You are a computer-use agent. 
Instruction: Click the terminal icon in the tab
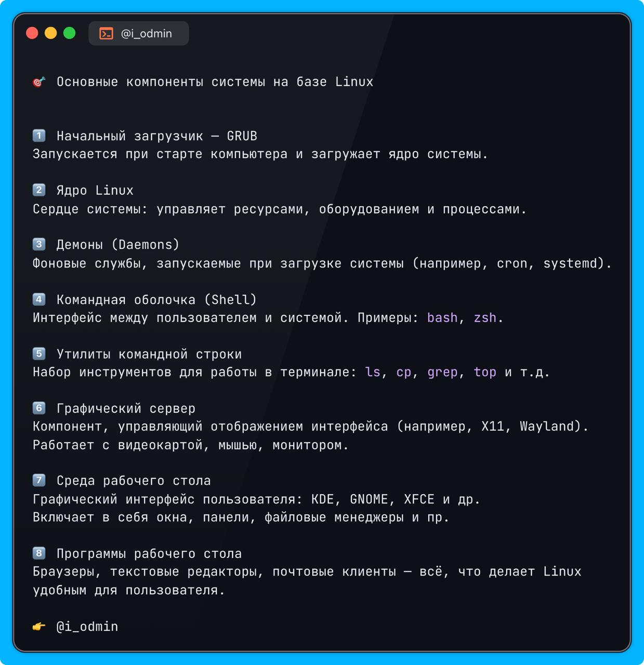point(106,33)
